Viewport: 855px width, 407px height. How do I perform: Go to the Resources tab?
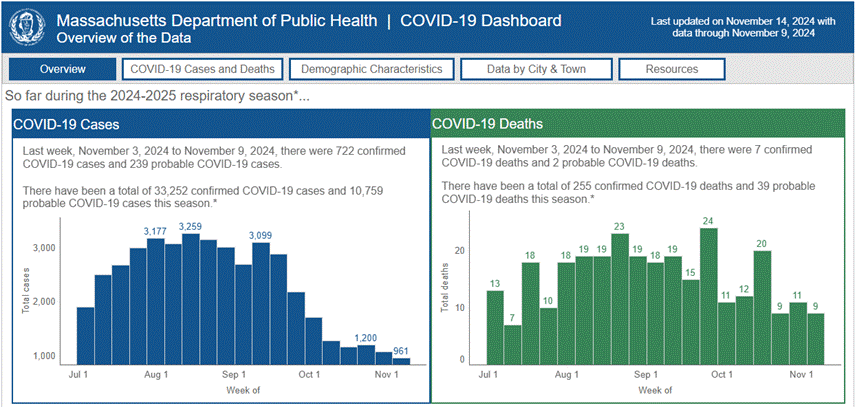click(x=672, y=69)
